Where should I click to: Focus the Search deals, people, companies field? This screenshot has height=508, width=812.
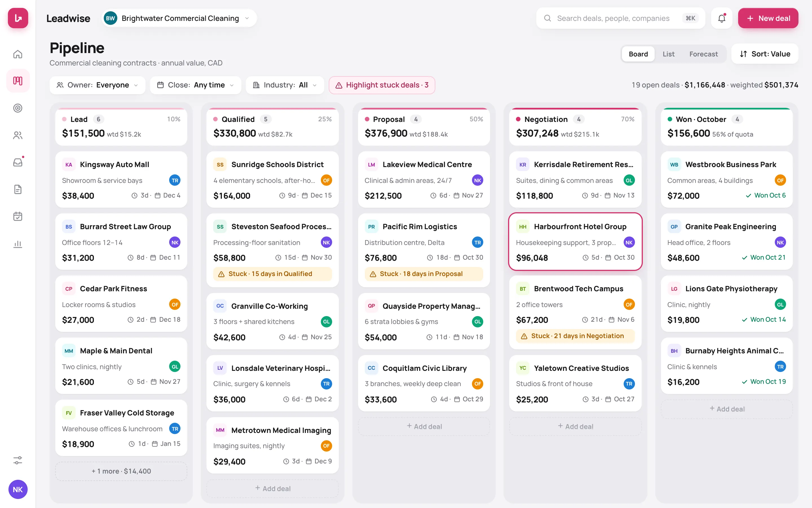pos(620,18)
